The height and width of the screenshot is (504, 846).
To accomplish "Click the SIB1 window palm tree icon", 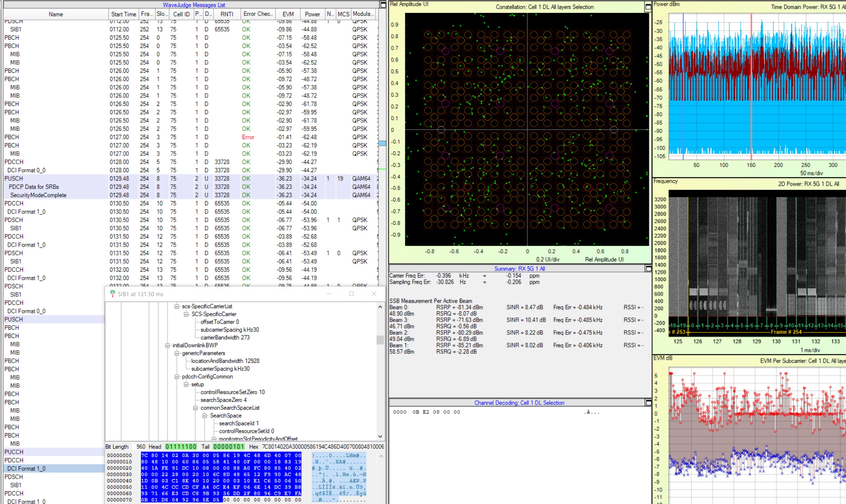I will (x=112, y=294).
